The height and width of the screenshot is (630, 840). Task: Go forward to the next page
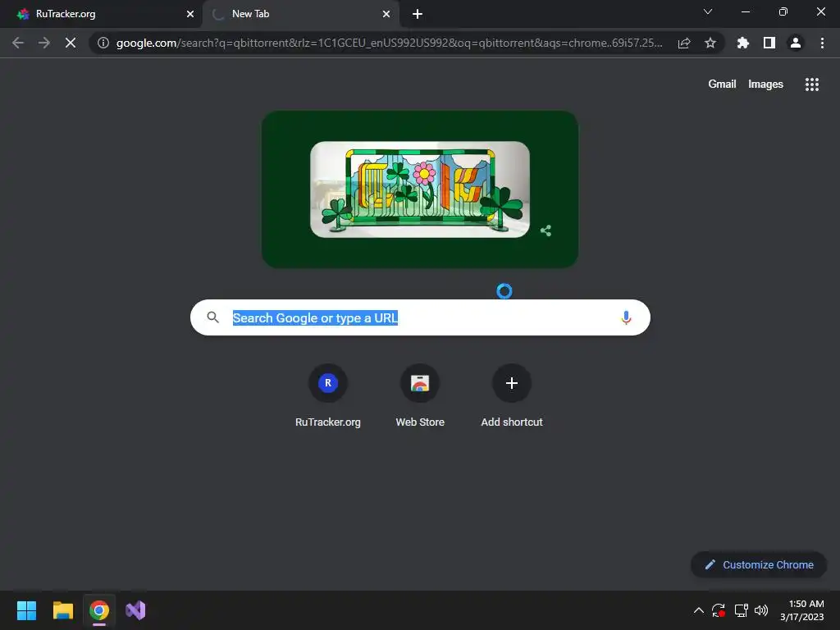point(44,43)
